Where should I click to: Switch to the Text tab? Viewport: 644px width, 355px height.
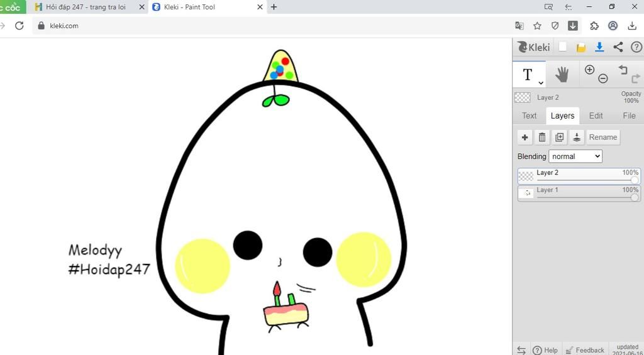click(x=529, y=116)
